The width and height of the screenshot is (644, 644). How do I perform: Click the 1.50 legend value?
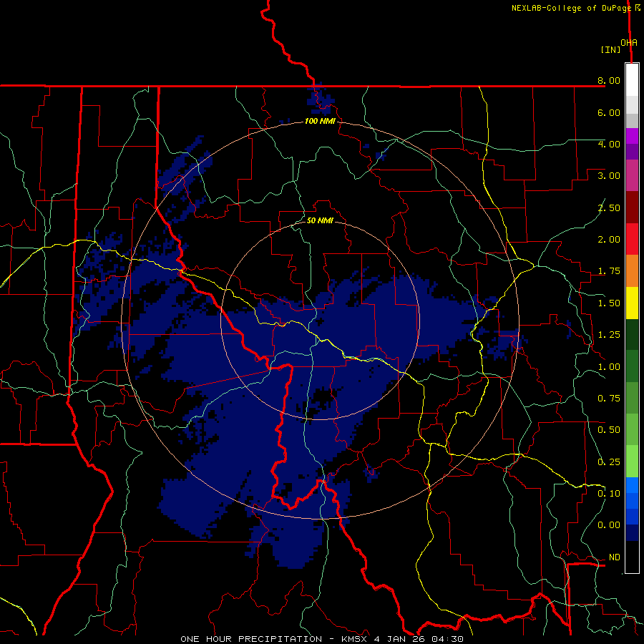point(609,303)
